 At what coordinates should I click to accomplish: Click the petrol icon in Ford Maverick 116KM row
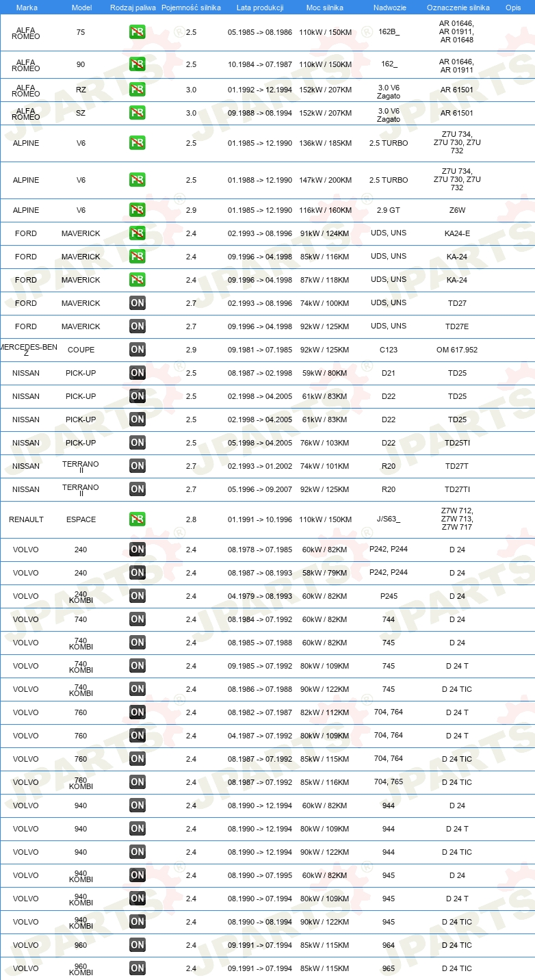click(x=137, y=257)
